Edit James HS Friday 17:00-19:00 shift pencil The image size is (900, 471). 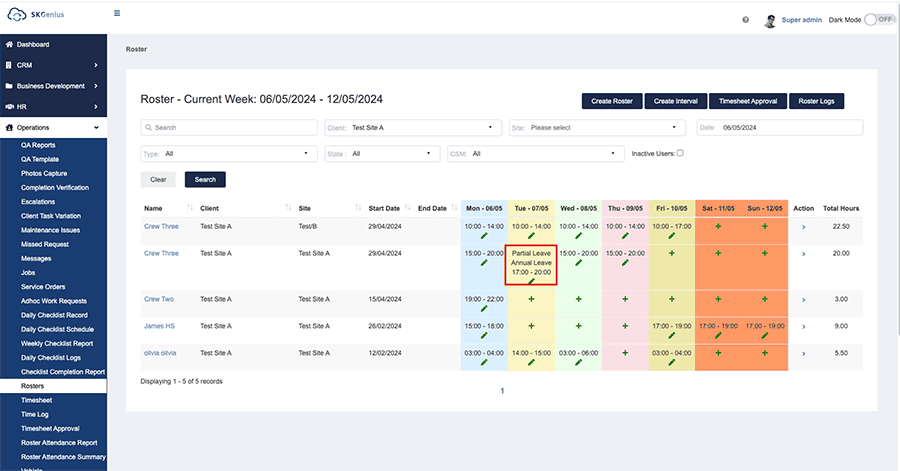(672, 336)
